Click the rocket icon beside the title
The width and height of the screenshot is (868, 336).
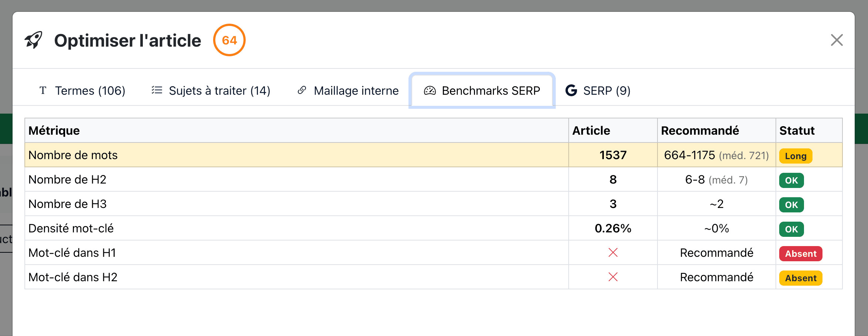(x=34, y=40)
